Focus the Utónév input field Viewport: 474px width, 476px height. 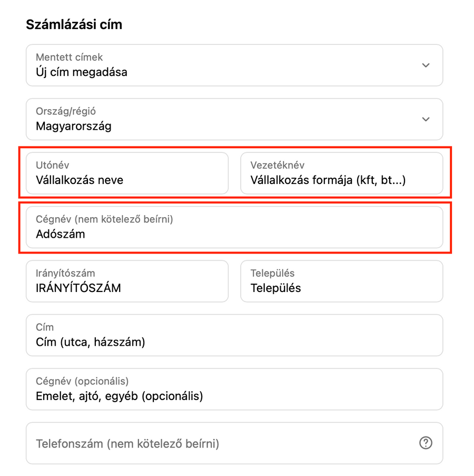127,173
